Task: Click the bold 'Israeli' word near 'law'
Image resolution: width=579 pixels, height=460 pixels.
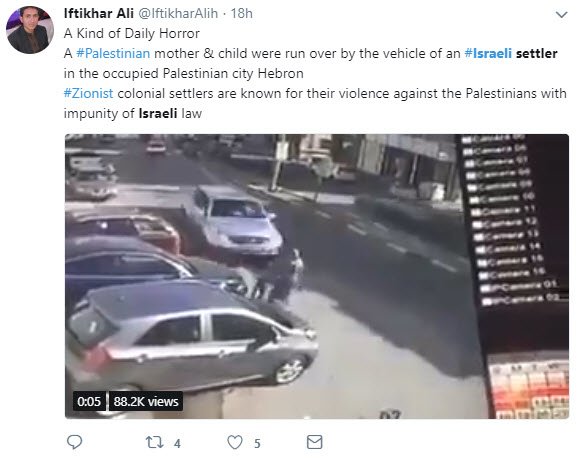Action: coord(158,113)
